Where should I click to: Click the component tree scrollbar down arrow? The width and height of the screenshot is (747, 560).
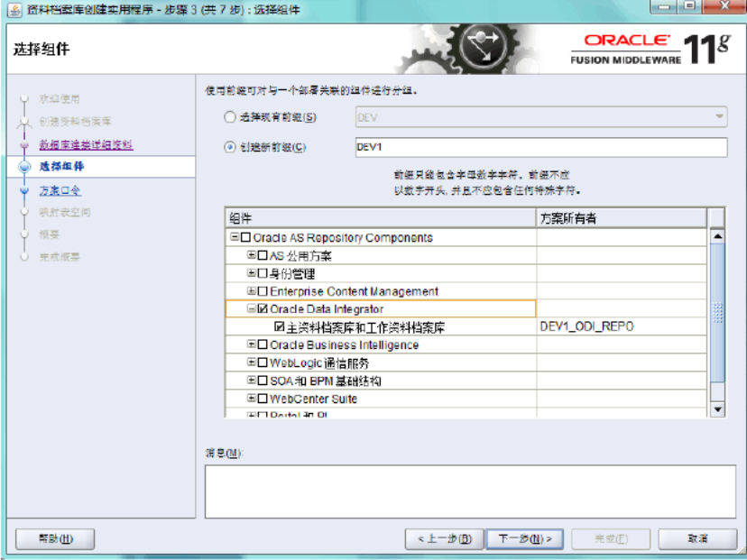coord(718,411)
